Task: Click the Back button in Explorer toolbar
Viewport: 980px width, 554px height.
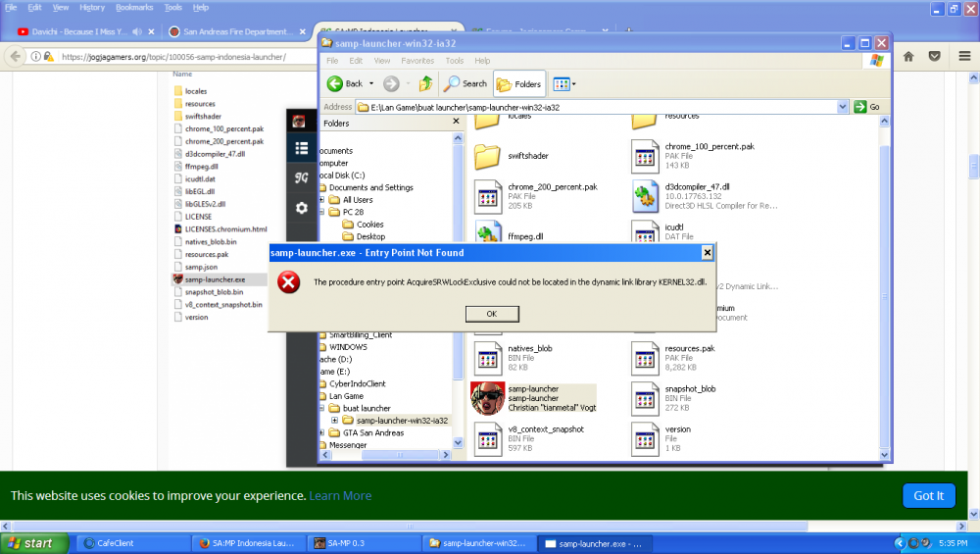Action: 344,83
